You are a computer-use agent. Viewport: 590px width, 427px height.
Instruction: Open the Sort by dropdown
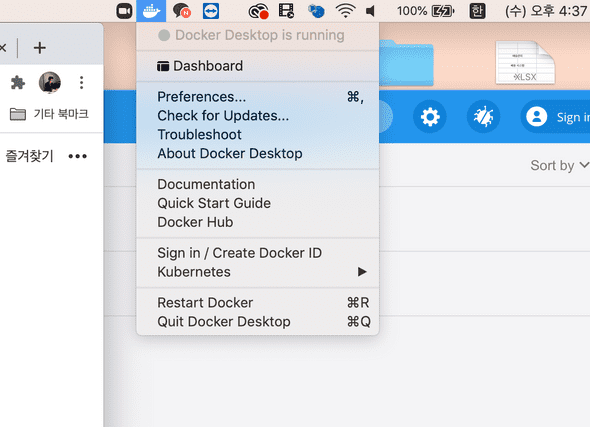[x=559, y=165]
